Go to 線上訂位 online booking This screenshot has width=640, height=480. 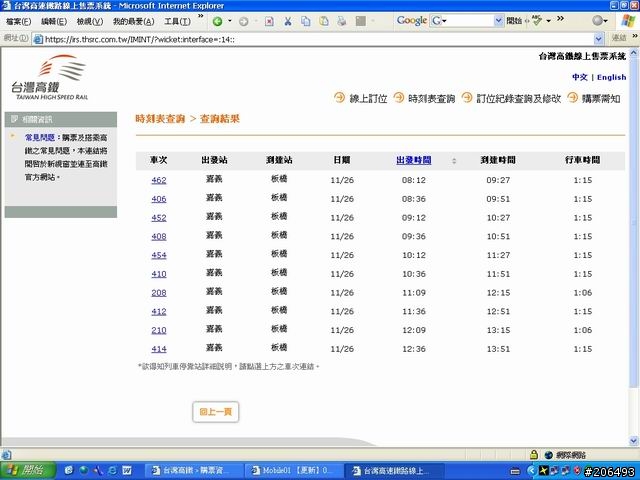coord(368,98)
